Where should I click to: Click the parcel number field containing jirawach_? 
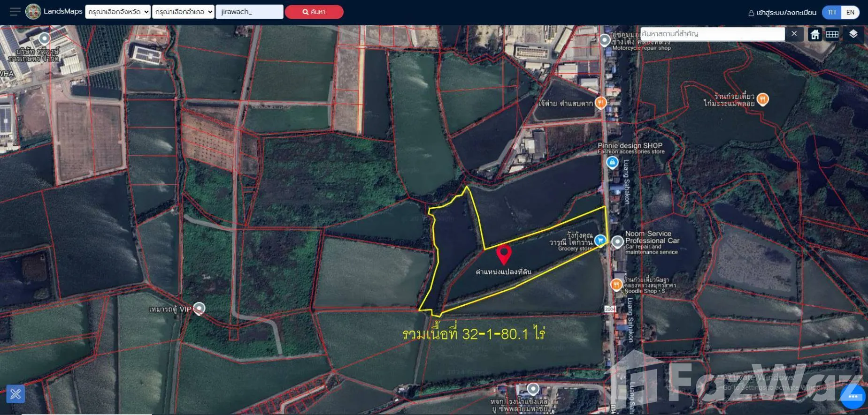(249, 12)
